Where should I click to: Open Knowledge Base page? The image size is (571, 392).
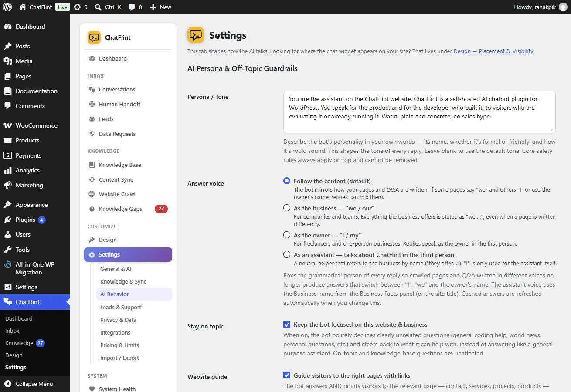[128, 165]
